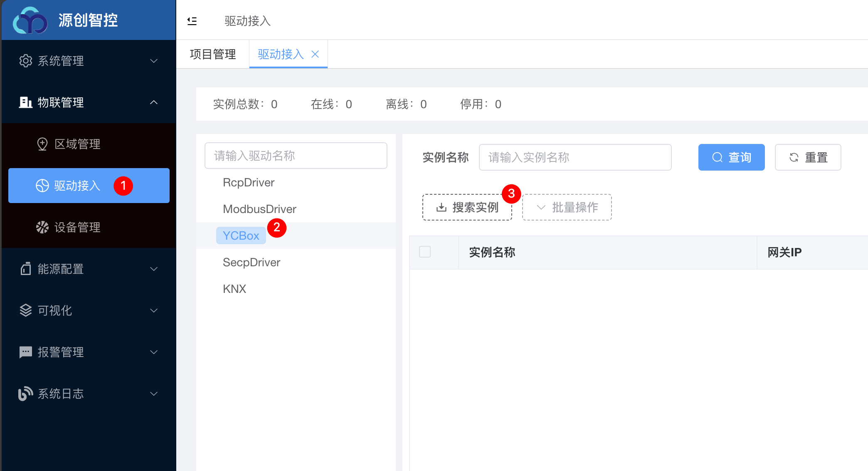Switch to the 项目管理 tab
The image size is (868, 471).
[x=213, y=54]
